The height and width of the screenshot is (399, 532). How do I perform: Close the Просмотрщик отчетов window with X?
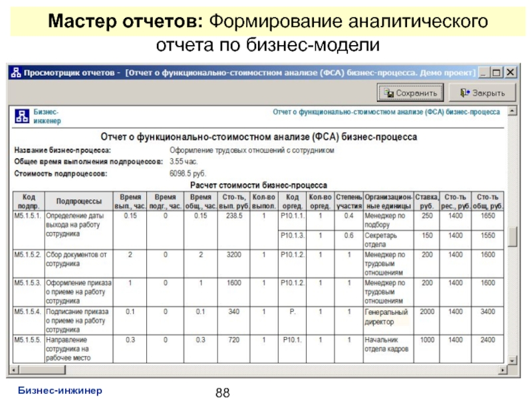coord(510,72)
